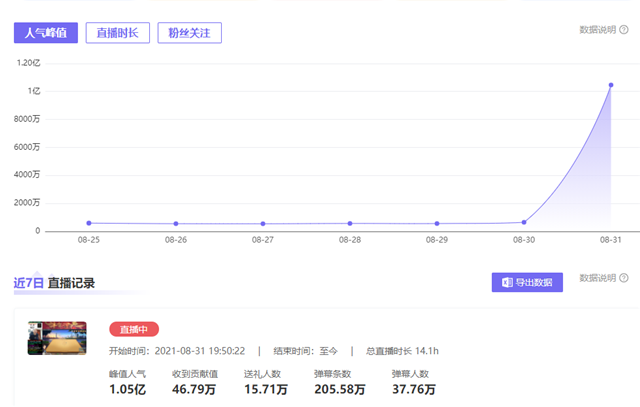The width and height of the screenshot is (640, 407).
Task: Export data with the 导出数据 button
Action: [527, 282]
